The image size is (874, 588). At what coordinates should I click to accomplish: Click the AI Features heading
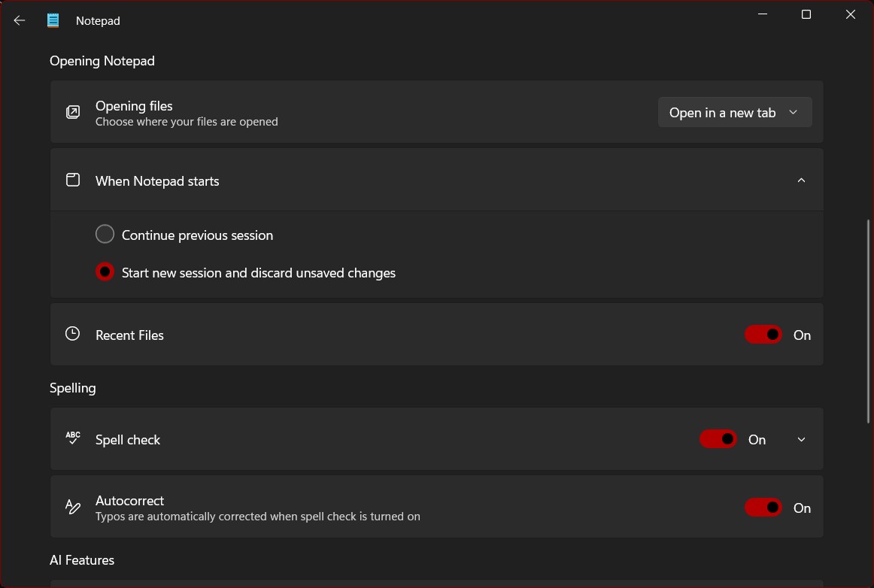coord(81,559)
